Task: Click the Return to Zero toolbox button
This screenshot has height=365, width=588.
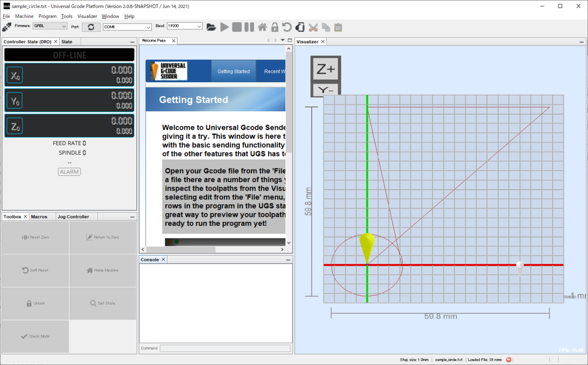Action: pos(102,237)
